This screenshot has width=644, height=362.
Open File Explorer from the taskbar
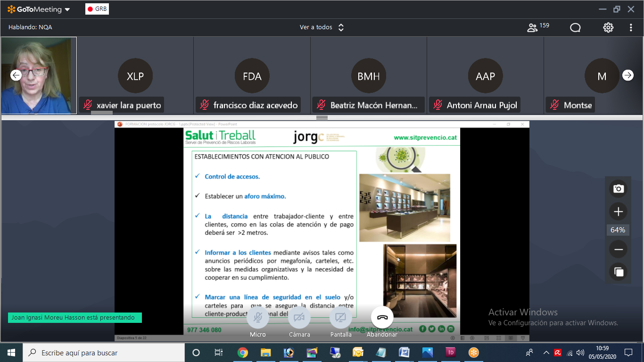(265, 353)
